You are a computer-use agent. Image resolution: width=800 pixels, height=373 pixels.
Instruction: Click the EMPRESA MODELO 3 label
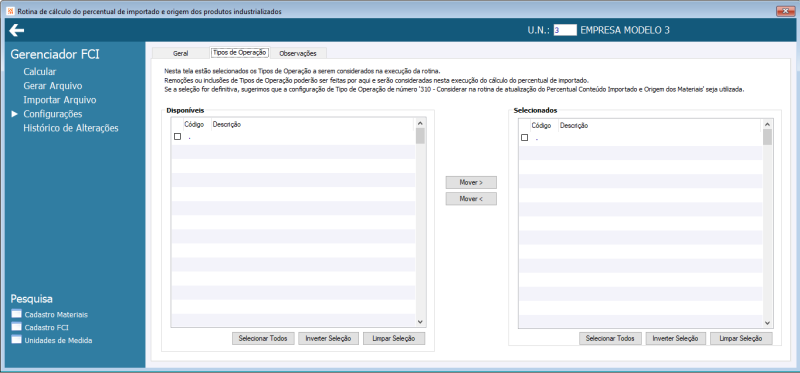point(625,30)
